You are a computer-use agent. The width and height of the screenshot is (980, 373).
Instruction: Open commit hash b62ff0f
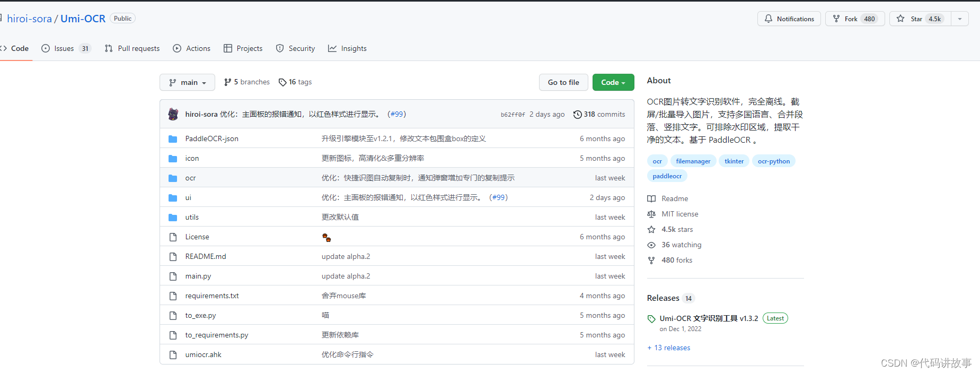[513, 115]
